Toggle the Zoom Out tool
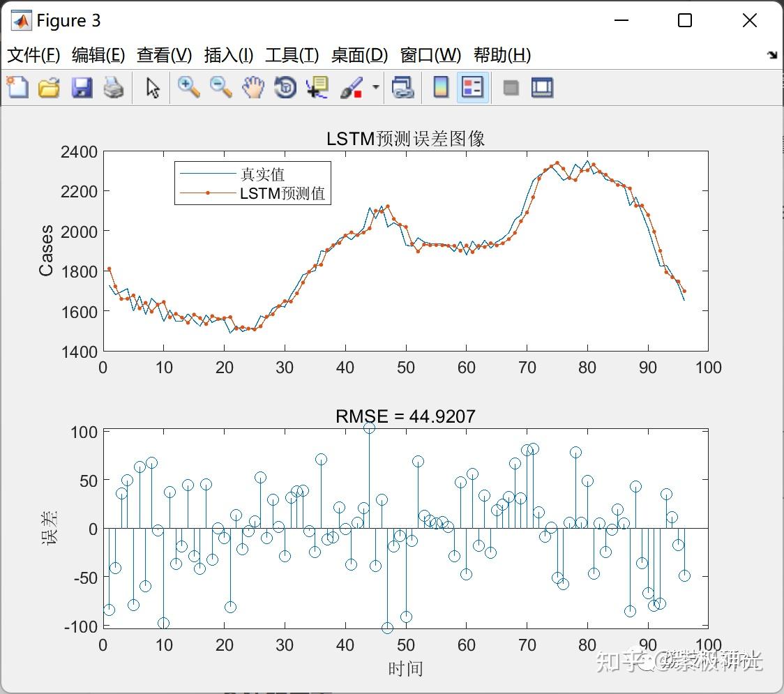The height and width of the screenshot is (694, 784). 220,87
